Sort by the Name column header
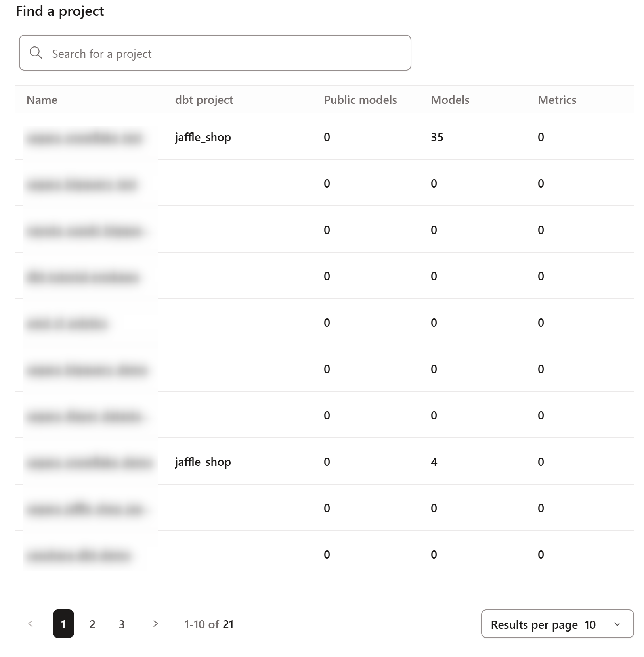Viewport: 644px width, 657px height. 42,100
